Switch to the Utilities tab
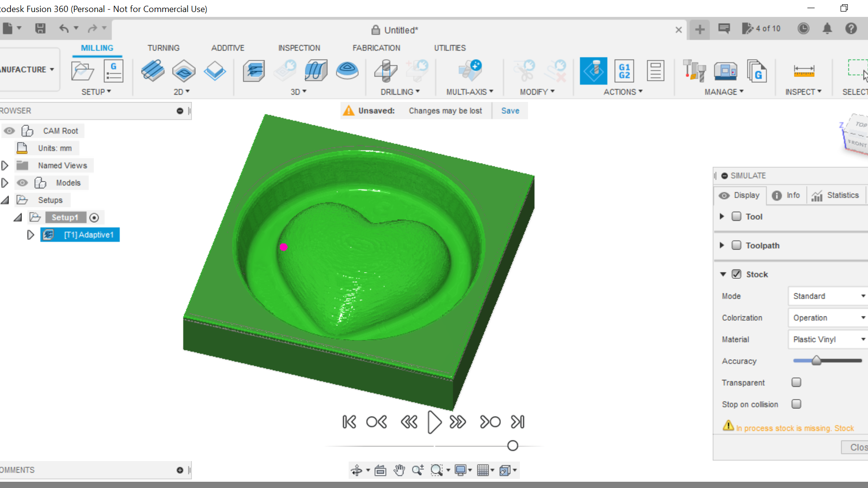 pos(450,48)
